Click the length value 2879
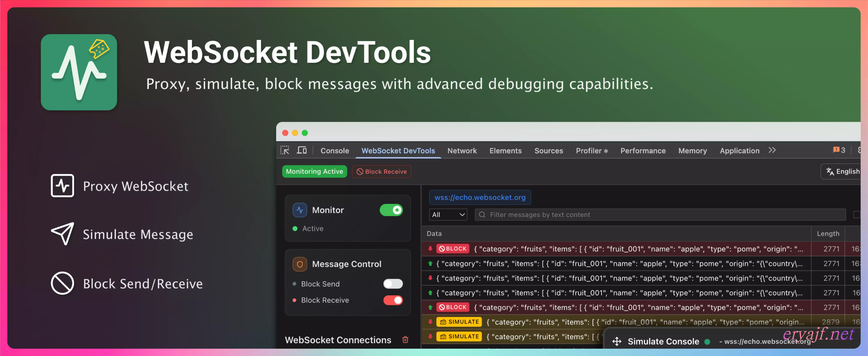Screen dimensions: 868x356 tap(831, 322)
